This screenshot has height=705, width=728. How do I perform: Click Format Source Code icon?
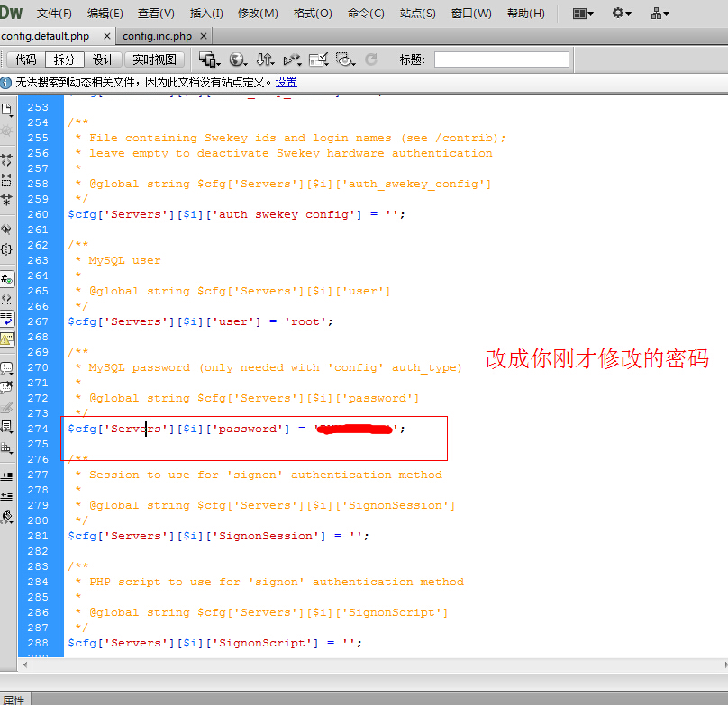coord(6,516)
